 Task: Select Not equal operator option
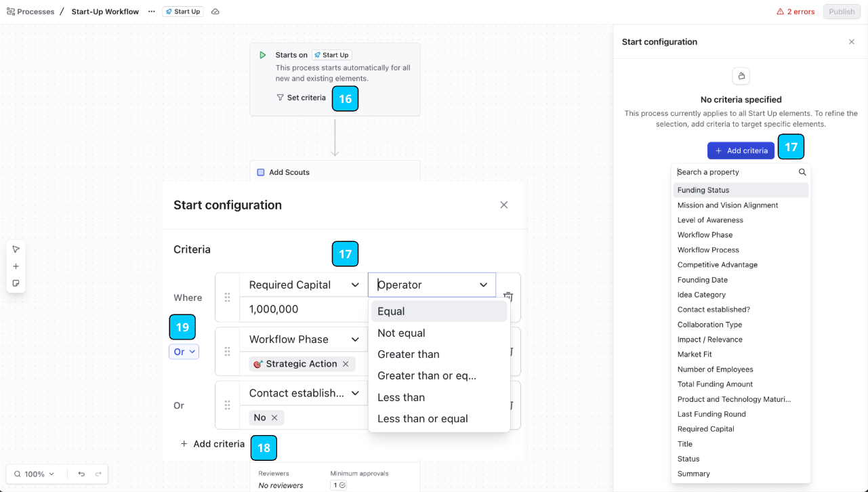tap(439, 333)
